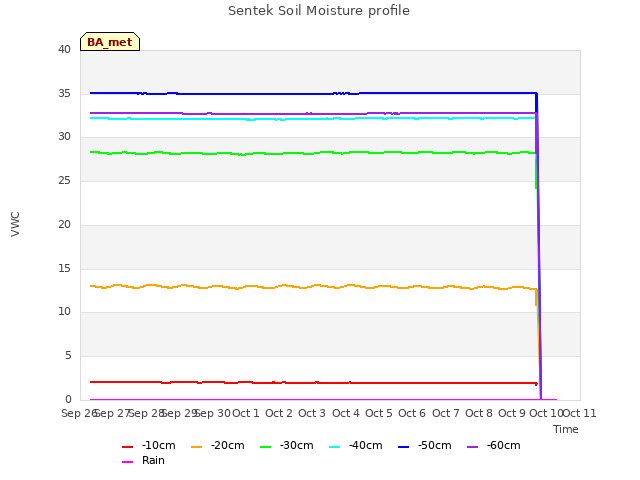The width and height of the screenshot is (640, 480).
Task: Click the 'Oct 11' x-axis tick label
Action: 580,413
